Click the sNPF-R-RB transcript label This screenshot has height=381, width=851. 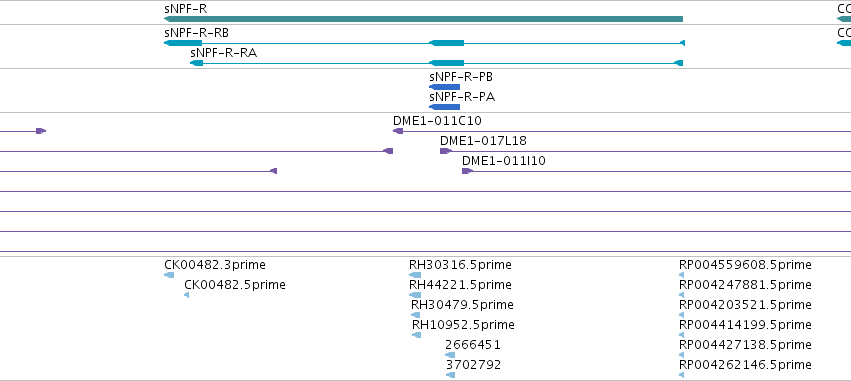point(196,33)
